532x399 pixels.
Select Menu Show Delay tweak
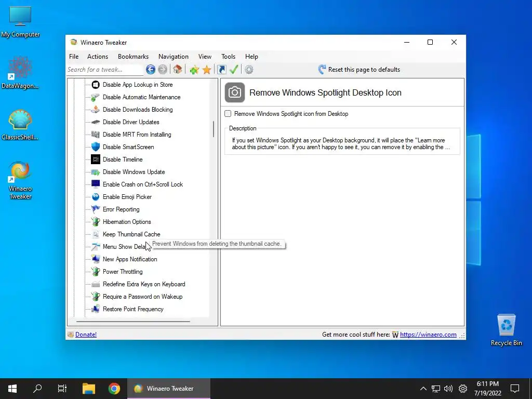pos(125,247)
